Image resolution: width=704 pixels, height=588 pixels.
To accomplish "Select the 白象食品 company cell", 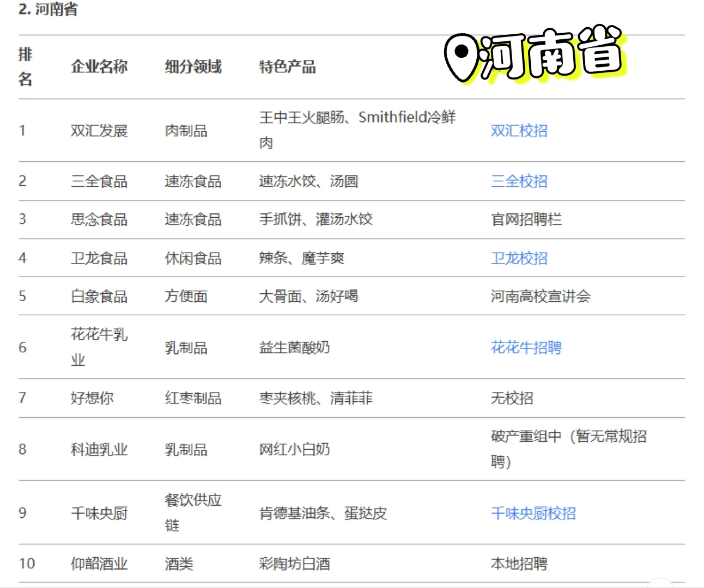I will pyautogui.click(x=99, y=296).
